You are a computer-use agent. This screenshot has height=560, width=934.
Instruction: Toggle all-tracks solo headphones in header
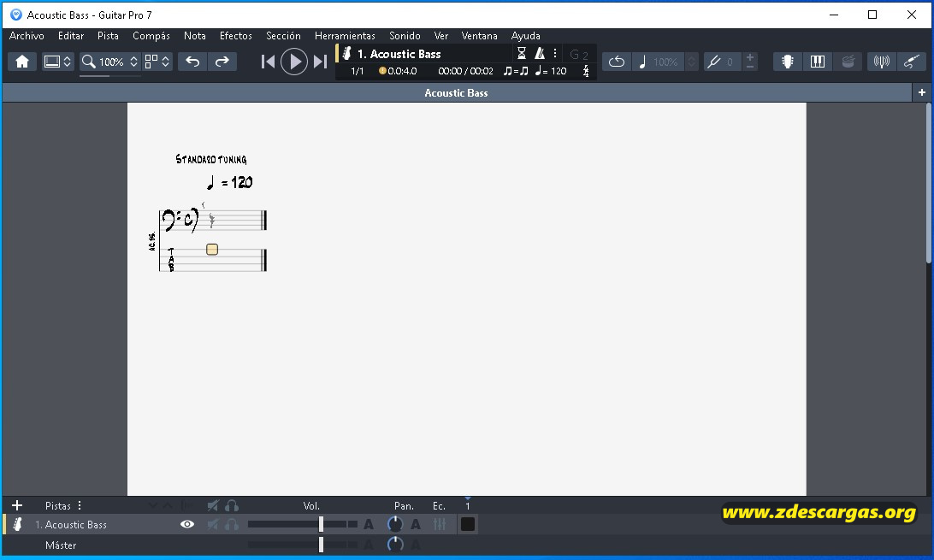pyautogui.click(x=232, y=506)
